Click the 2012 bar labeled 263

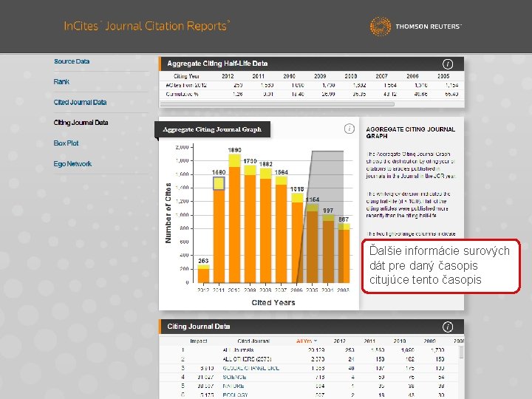(203, 273)
